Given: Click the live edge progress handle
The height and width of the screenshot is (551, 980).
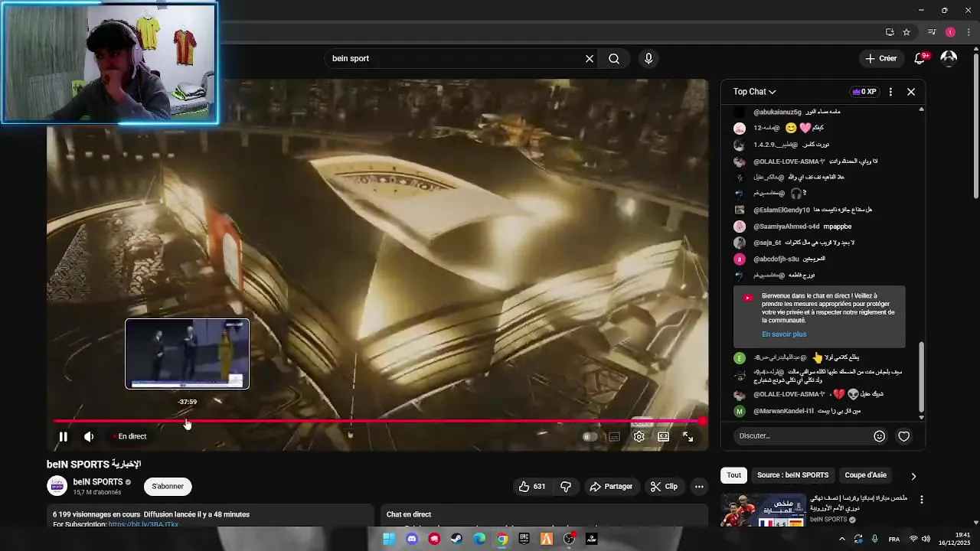Looking at the screenshot, I should coord(703,421).
